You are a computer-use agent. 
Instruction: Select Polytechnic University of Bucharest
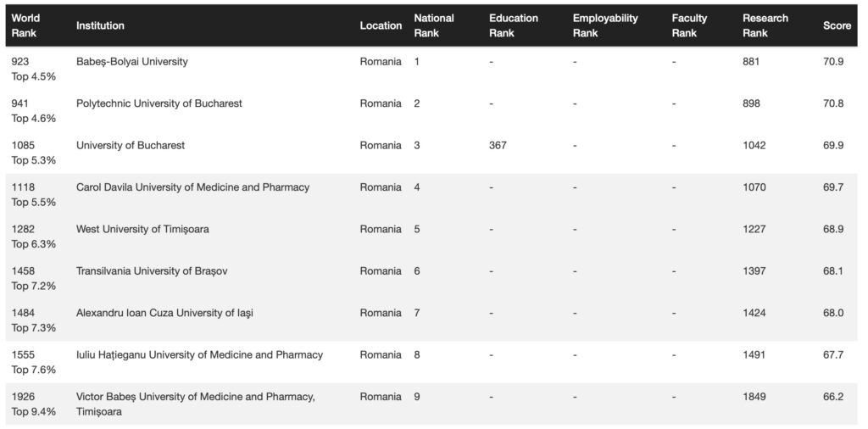click(159, 103)
